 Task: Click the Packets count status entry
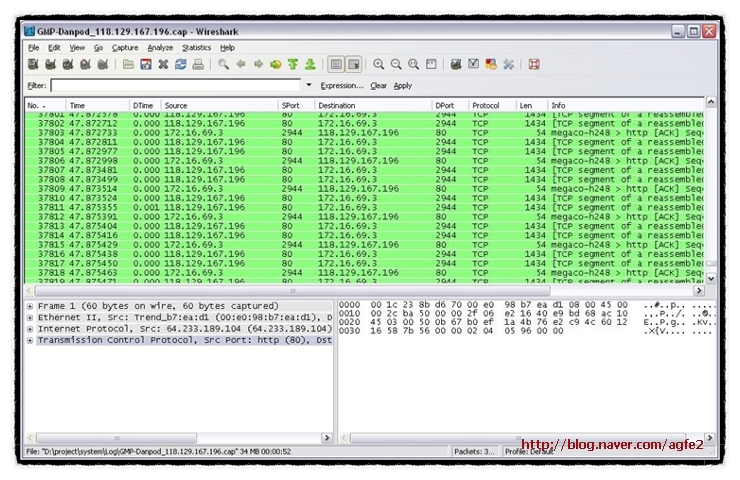coord(474,452)
